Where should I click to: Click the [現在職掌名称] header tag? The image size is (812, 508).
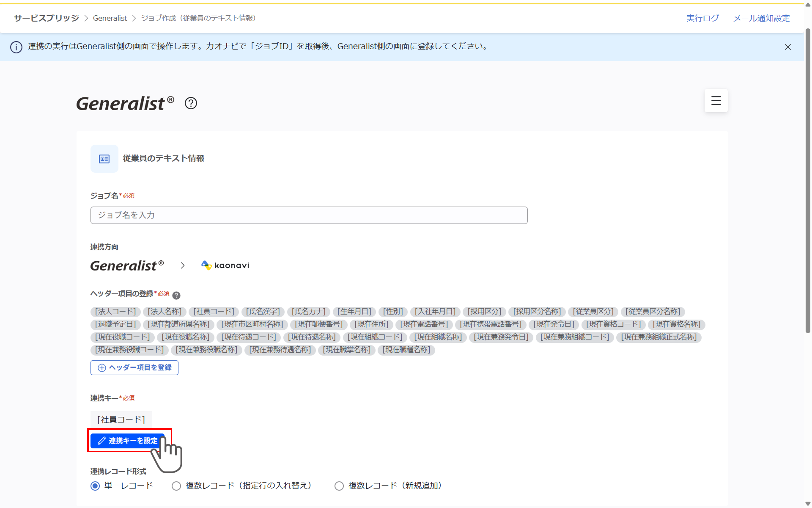pyautogui.click(x=347, y=350)
